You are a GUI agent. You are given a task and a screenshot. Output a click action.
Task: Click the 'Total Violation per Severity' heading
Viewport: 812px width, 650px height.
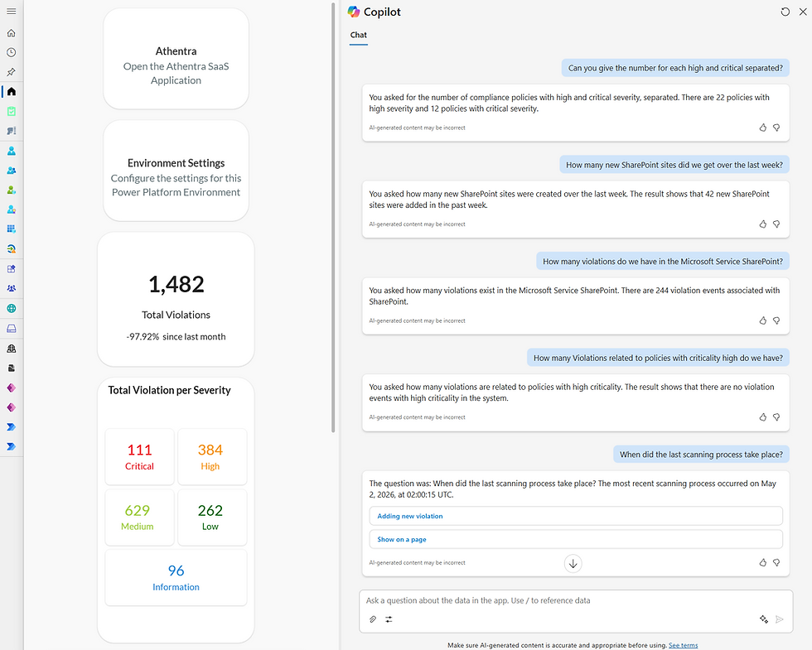[169, 390]
